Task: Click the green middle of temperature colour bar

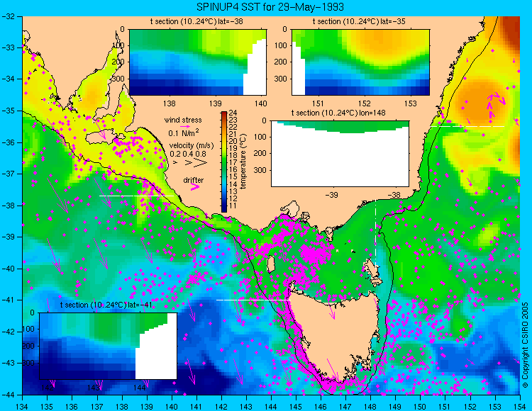Action: pyautogui.click(x=224, y=163)
